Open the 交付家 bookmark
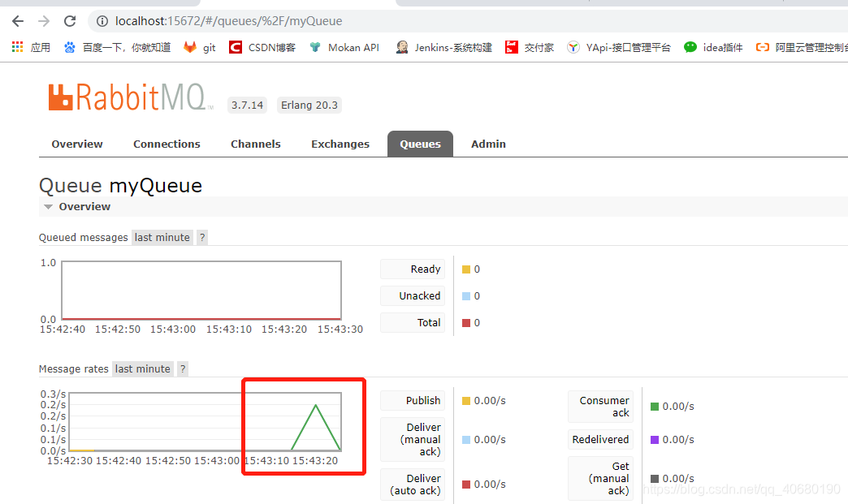This screenshot has width=848, height=504. point(530,48)
